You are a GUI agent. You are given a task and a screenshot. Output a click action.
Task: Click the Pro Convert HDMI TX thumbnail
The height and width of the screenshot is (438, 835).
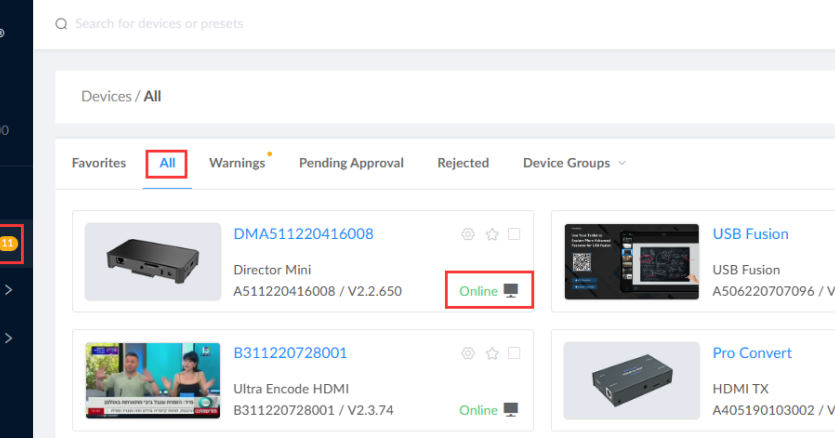632,380
